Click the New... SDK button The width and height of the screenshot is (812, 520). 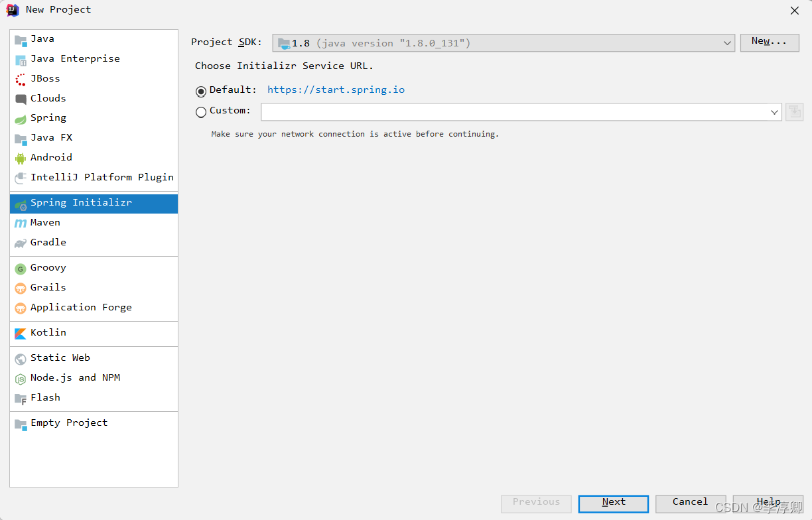[x=770, y=42]
